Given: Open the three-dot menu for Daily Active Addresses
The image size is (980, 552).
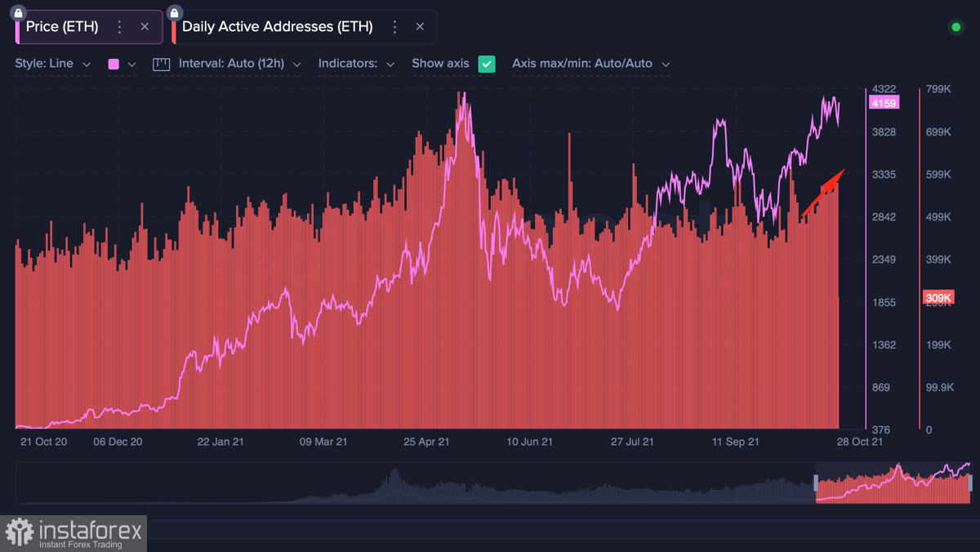Looking at the screenshot, I should point(394,27).
